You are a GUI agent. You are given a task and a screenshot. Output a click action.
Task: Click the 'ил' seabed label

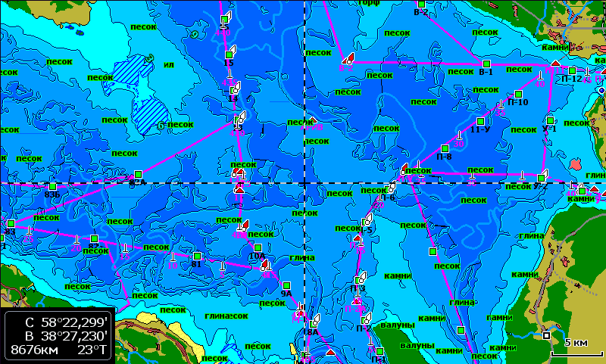(x=168, y=64)
